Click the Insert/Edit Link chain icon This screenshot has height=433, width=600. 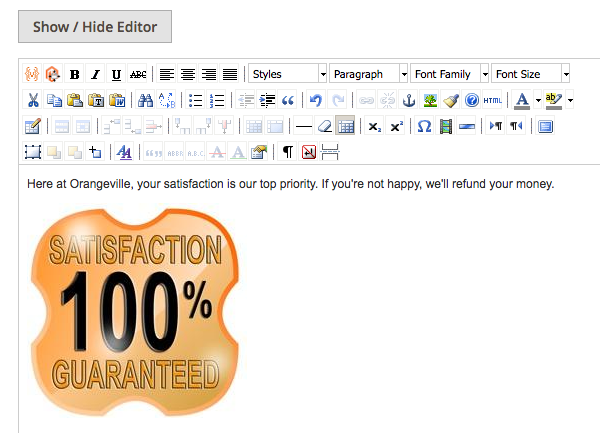tap(366, 100)
